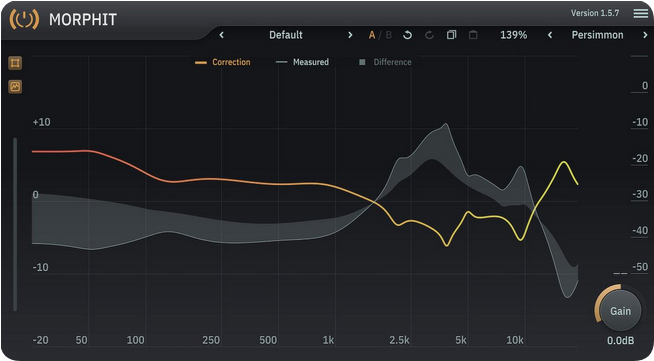Viewport: 654px width, 361px height.
Task: Open the hamburger menu at top right
Action: [641, 13]
